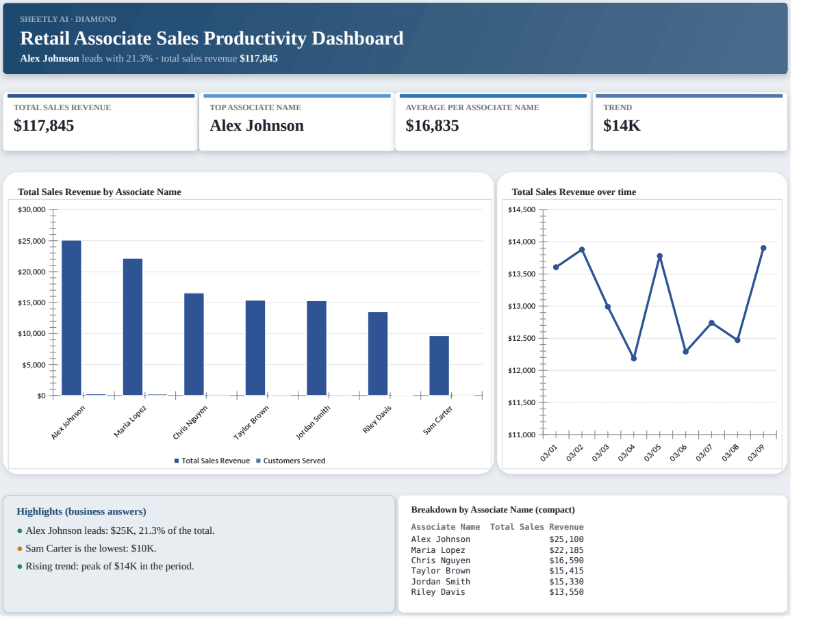Click the $16,590 table value
Screen dimensions: 840x631
tap(566, 561)
